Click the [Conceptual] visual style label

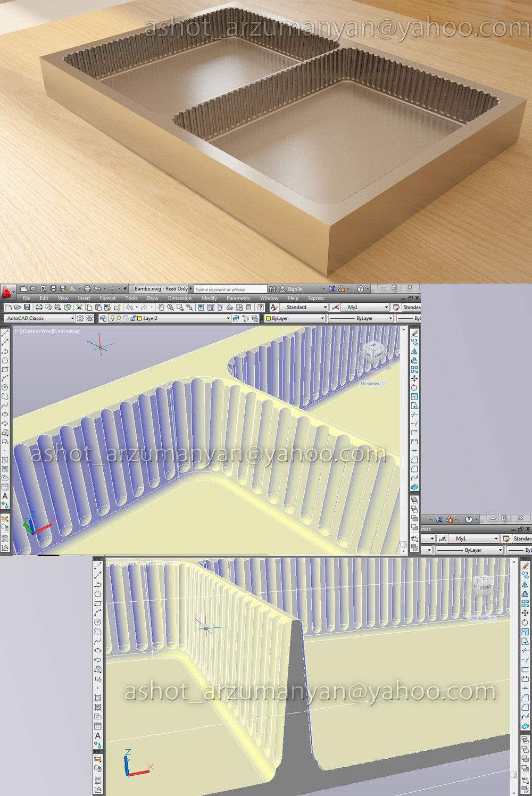click(66, 331)
